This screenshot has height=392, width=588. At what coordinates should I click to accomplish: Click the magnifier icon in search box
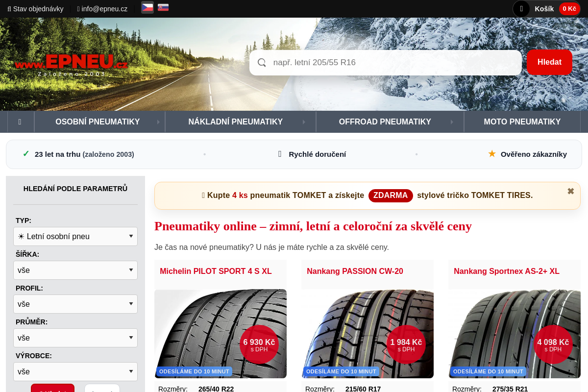(262, 63)
